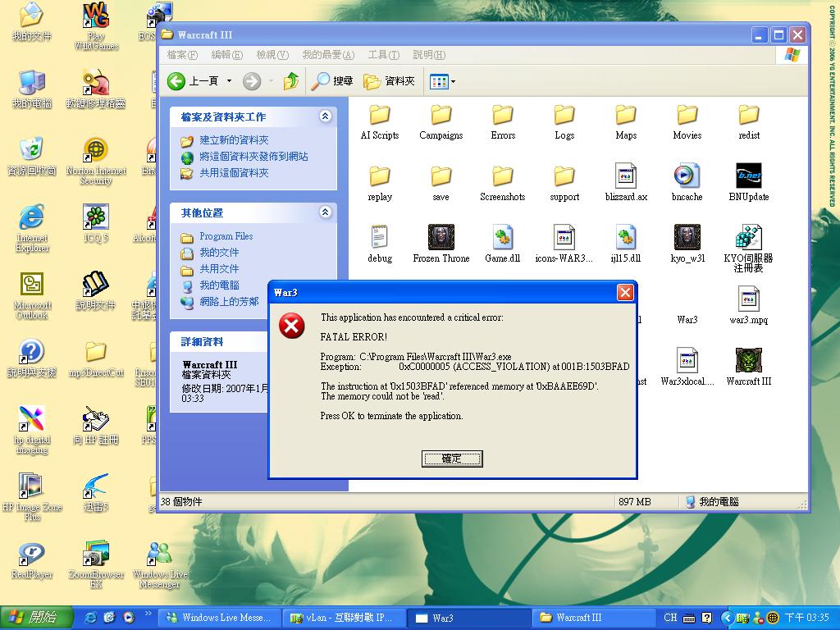Open the 檔案(F) File menu
Screen dimensions: 840x630
pyautogui.click(x=182, y=55)
